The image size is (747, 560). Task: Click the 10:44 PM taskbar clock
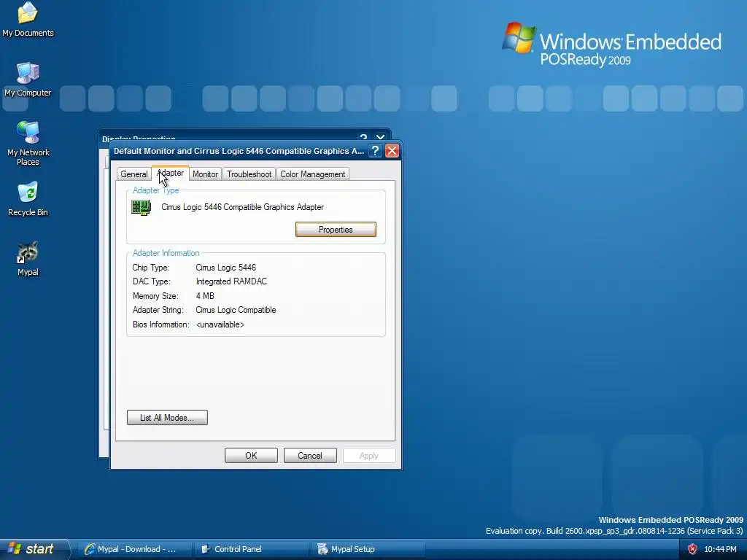click(x=720, y=549)
